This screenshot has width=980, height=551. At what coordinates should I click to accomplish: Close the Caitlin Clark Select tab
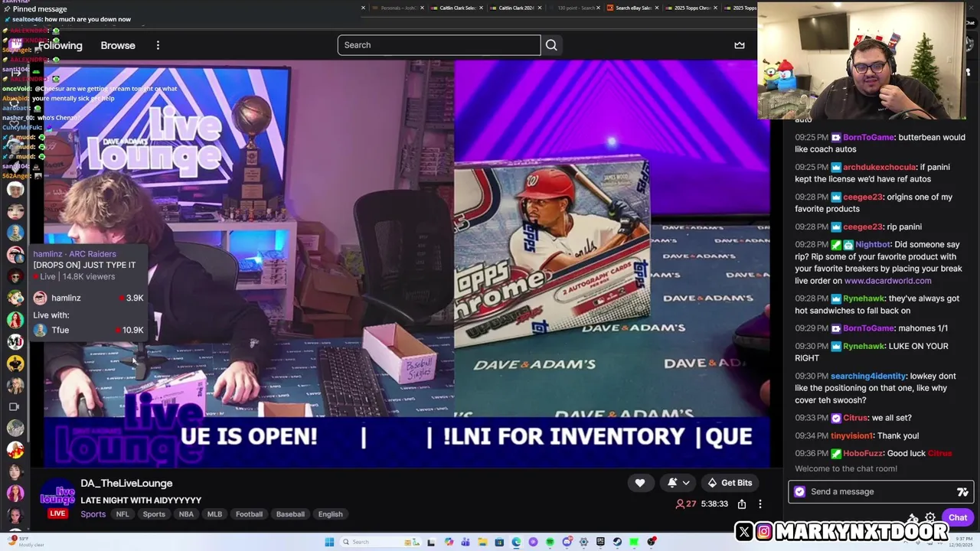tap(480, 8)
